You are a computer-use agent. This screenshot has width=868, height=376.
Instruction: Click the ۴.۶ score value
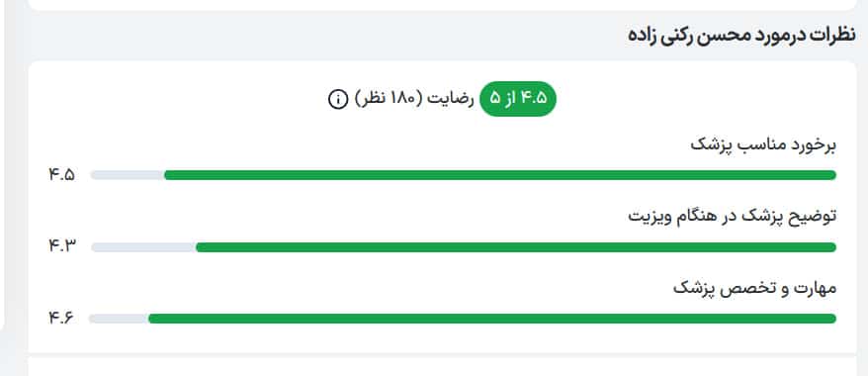coord(61,319)
